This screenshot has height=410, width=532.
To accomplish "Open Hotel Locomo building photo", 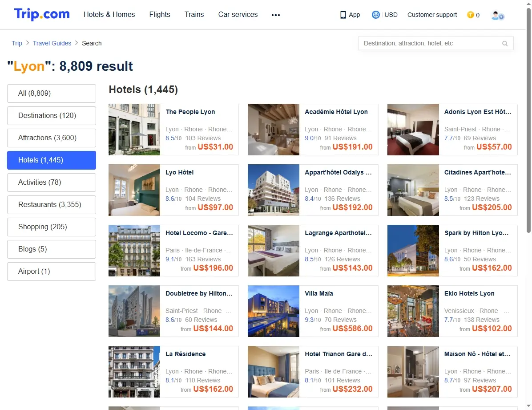I will pyautogui.click(x=134, y=251).
